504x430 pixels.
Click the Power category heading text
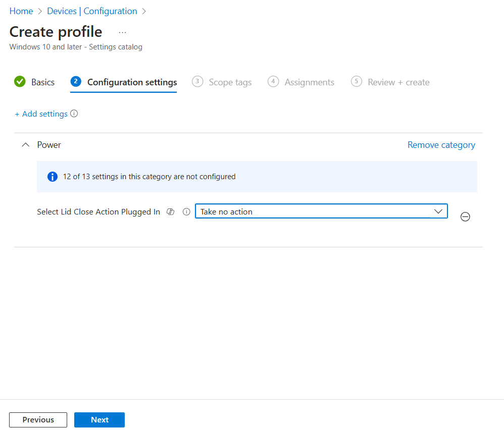tap(49, 145)
